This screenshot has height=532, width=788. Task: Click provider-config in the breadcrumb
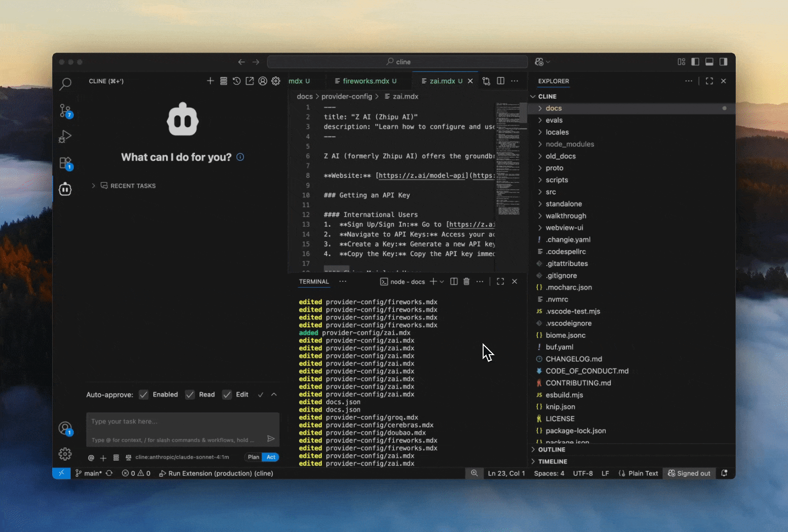coord(347,97)
